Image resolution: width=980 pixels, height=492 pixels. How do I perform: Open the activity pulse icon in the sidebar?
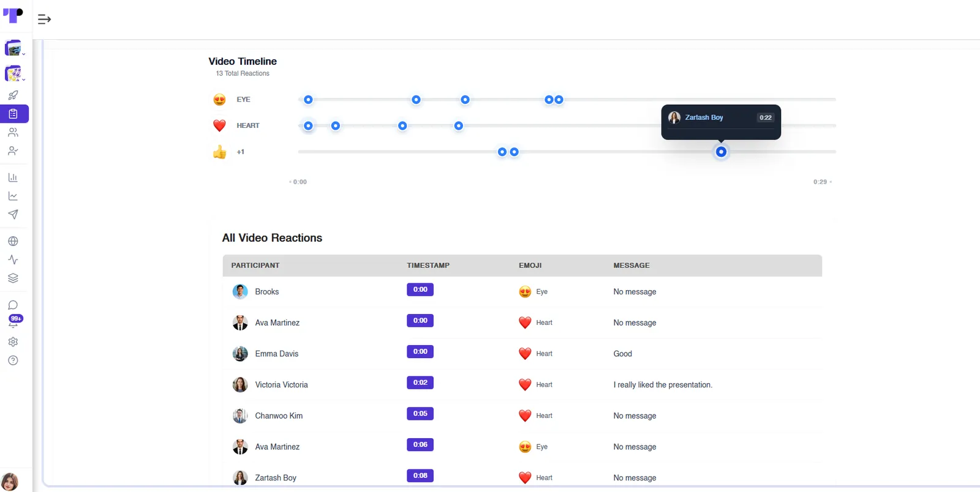(x=13, y=259)
